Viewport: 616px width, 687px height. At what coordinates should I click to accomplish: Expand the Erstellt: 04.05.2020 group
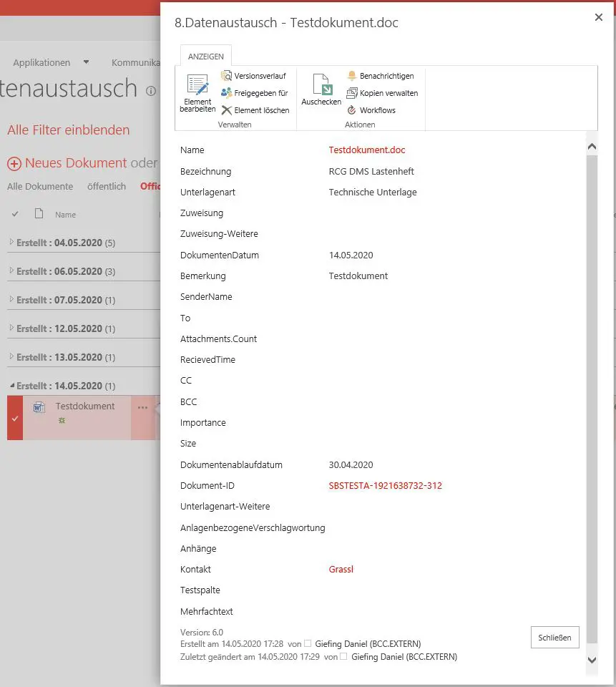12,243
